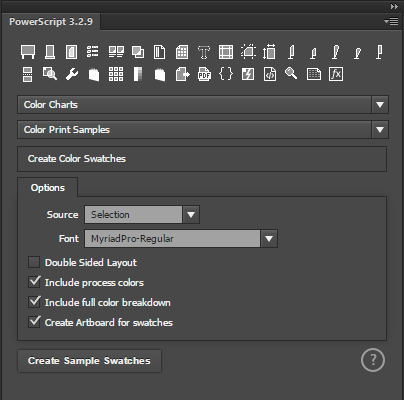This screenshot has width=404, height=400.
Task: Uncheck Include full color breakdown
Action: coord(34,302)
